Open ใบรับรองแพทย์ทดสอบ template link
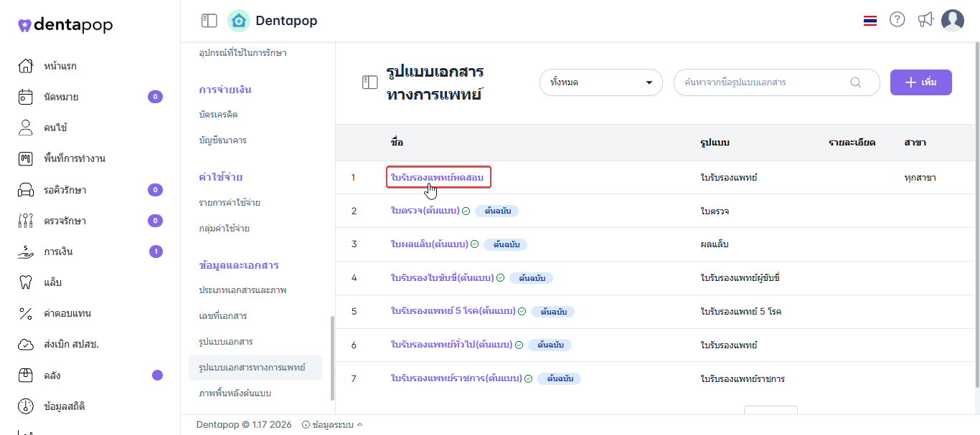980x435 pixels. (438, 177)
